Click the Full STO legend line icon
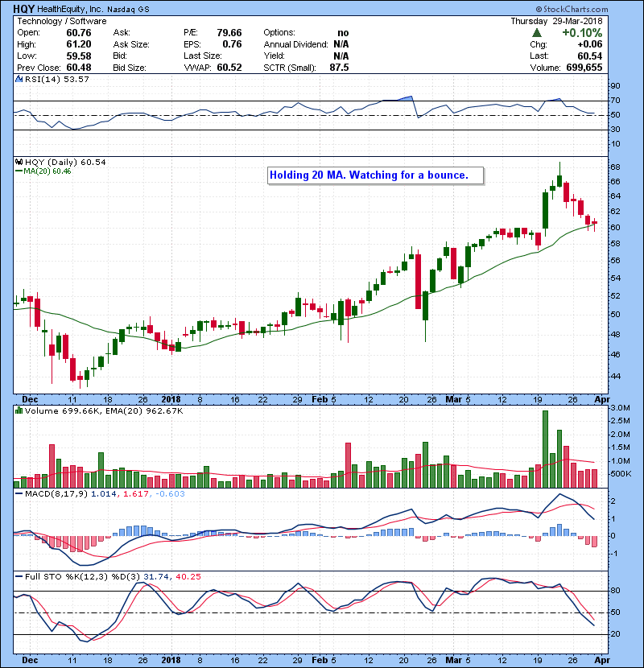 click(x=18, y=575)
